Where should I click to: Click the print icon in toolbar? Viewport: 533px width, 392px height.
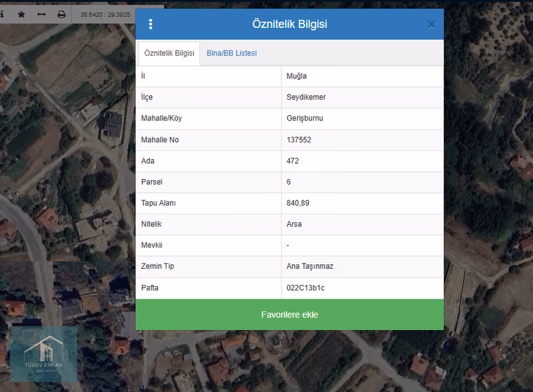click(61, 14)
